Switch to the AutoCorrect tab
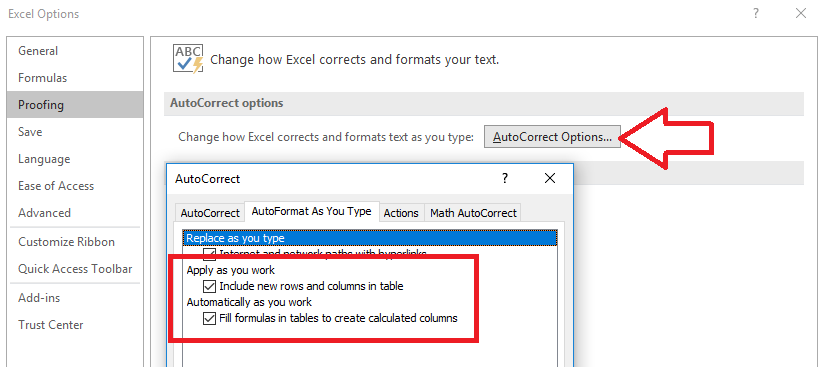The height and width of the screenshot is (367, 823). tap(210, 213)
